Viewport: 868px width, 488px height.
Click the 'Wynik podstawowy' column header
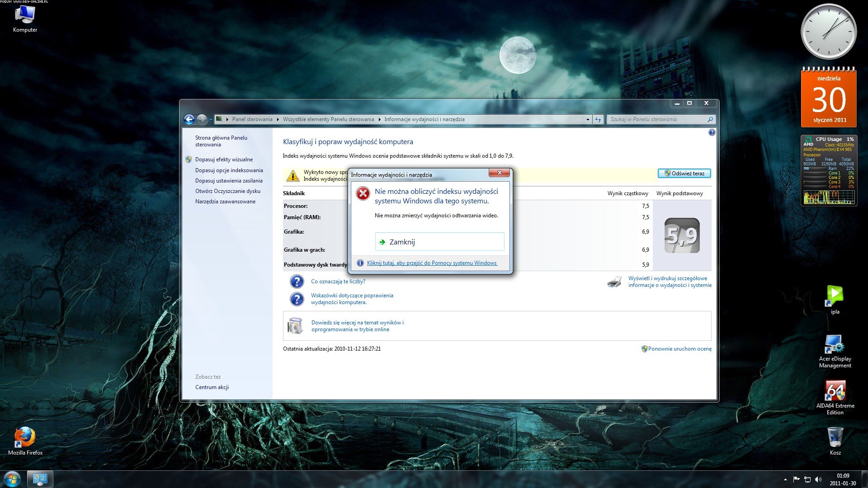click(x=679, y=193)
